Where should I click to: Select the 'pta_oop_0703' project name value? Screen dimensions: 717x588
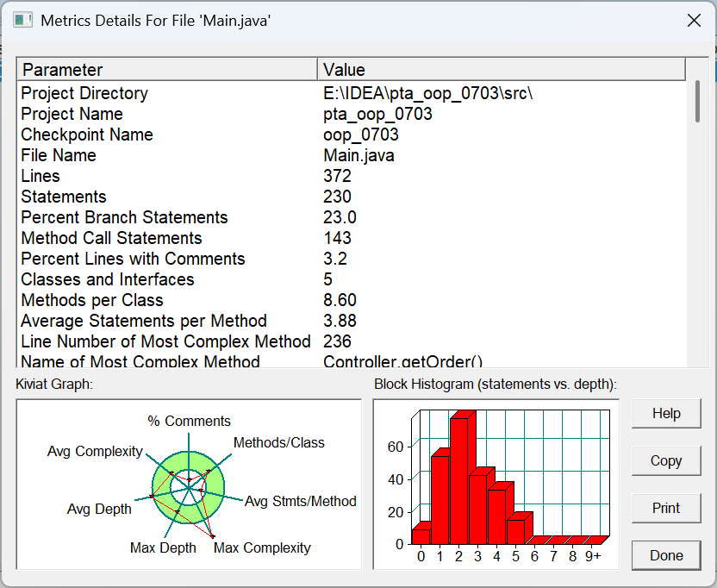(x=377, y=114)
